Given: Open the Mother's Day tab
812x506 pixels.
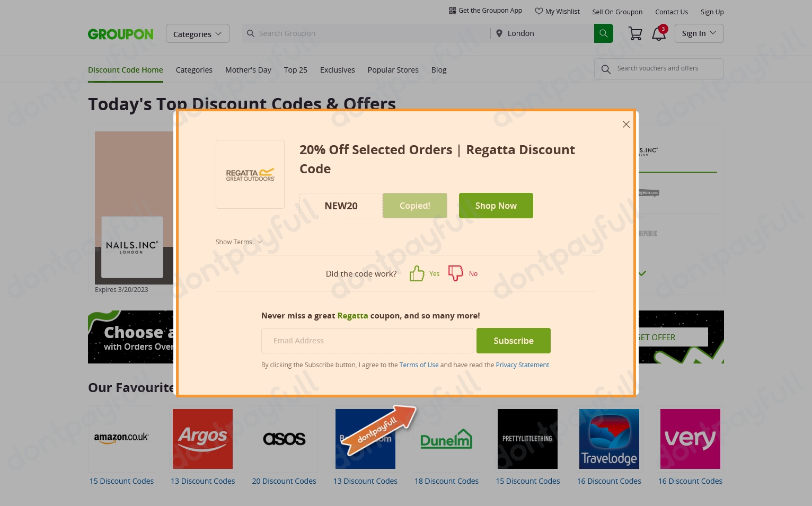Looking at the screenshot, I should pos(248,70).
